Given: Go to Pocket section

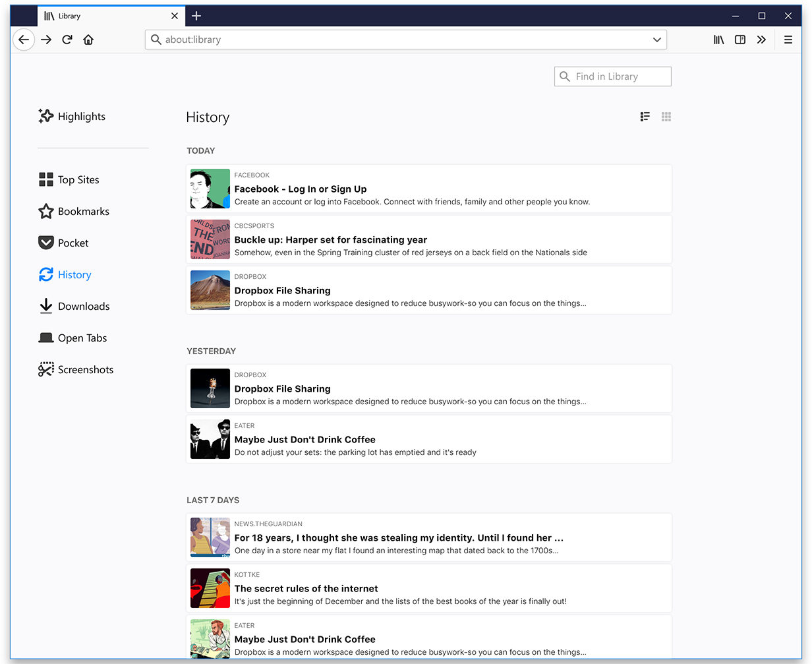Looking at the screenshot, I should tap(64, 243).
